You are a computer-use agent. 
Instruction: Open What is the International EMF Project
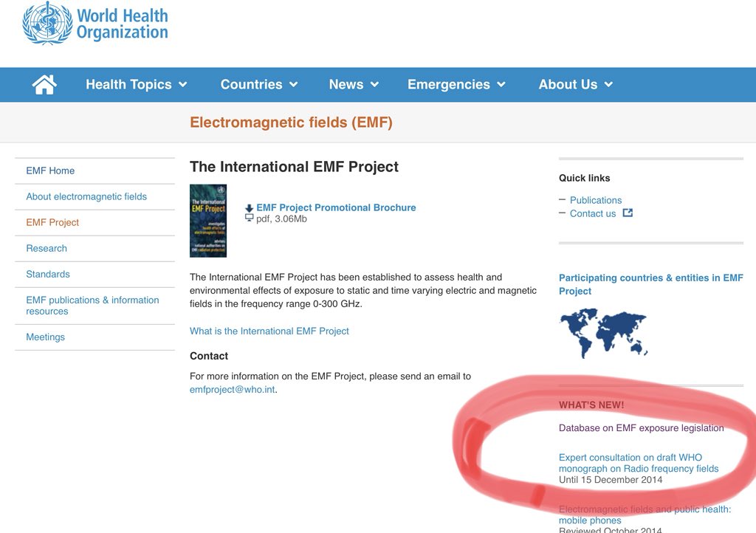(x=269, y=331)
